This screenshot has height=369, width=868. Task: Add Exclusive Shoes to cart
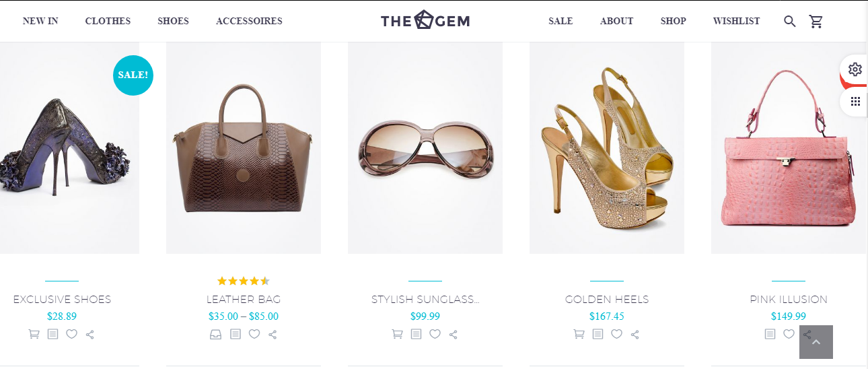[34, 334]
